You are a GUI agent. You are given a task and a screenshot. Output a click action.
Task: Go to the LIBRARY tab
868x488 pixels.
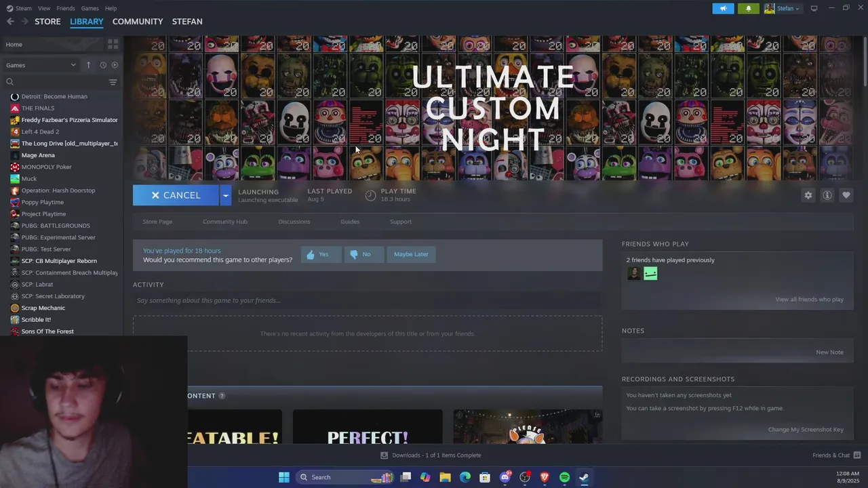pyautogui.click(x=87, y=22)
